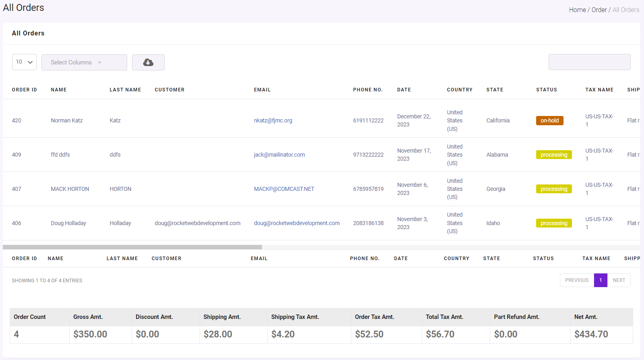Sort by STATUS column header

click(547, 90)
